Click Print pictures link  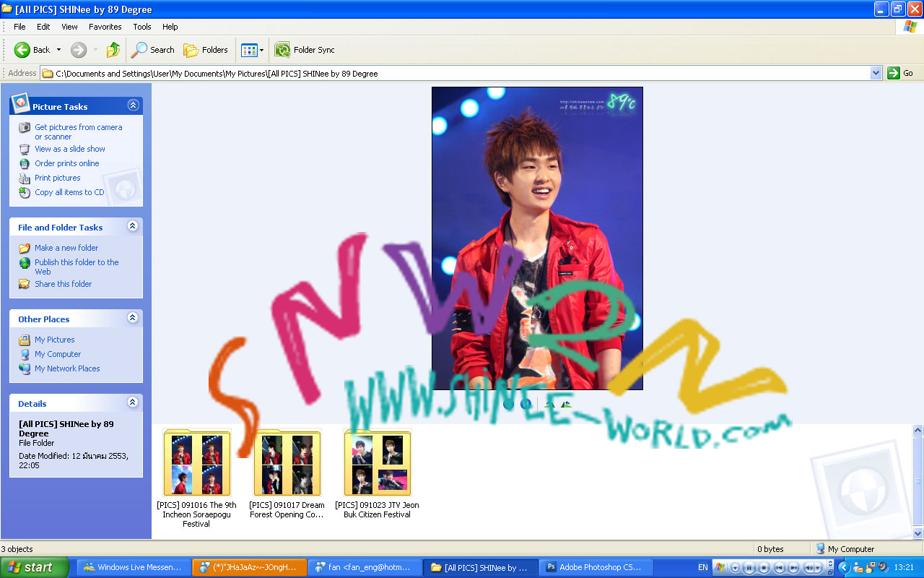click(x=58, y=178)
